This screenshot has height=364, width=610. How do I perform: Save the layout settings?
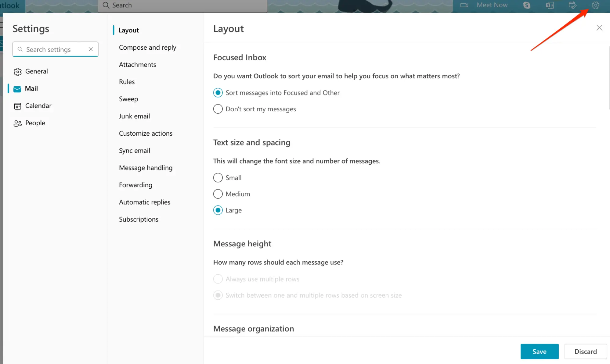[x=539, y=351]
